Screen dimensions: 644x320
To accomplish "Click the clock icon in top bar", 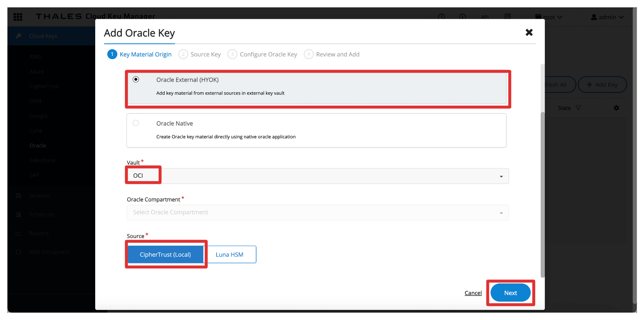I will tap(441, 17).
